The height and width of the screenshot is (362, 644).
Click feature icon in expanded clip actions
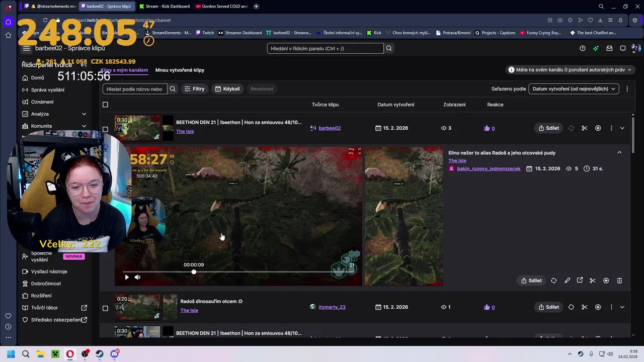[553, 281]
